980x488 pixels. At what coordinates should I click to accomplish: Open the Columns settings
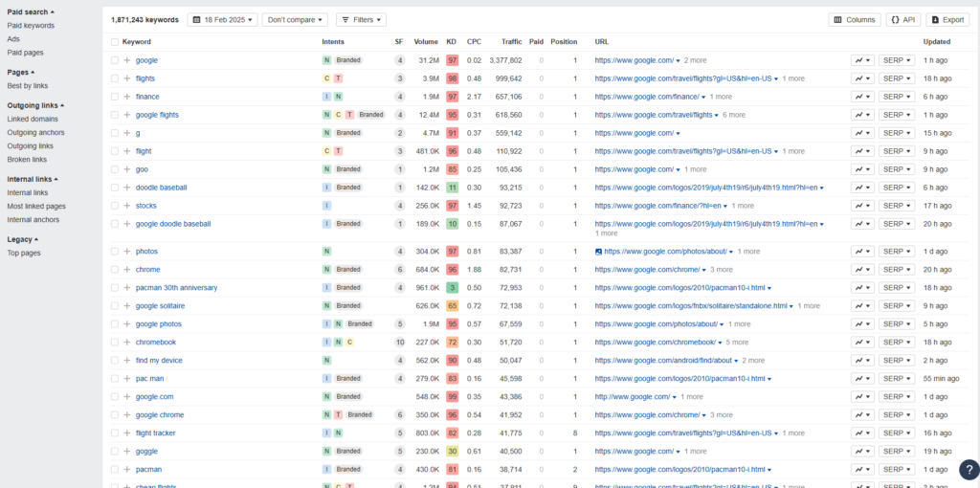click(855, 20)
